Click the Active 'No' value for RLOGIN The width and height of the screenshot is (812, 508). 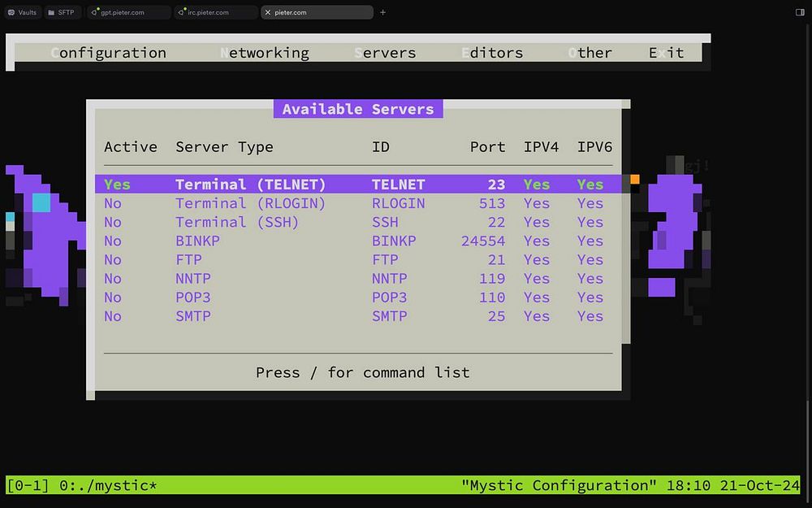113,203
